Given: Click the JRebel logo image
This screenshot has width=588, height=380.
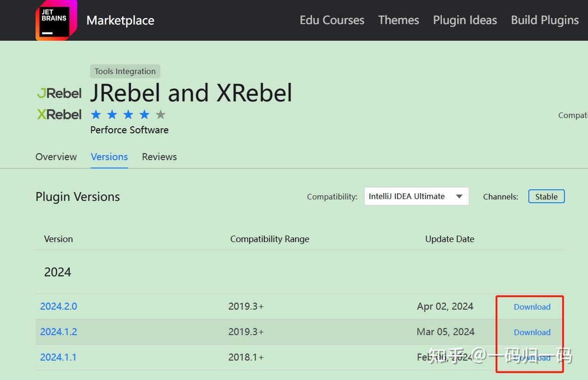Looking at the screenshot, I should click(x=59, y=93).
